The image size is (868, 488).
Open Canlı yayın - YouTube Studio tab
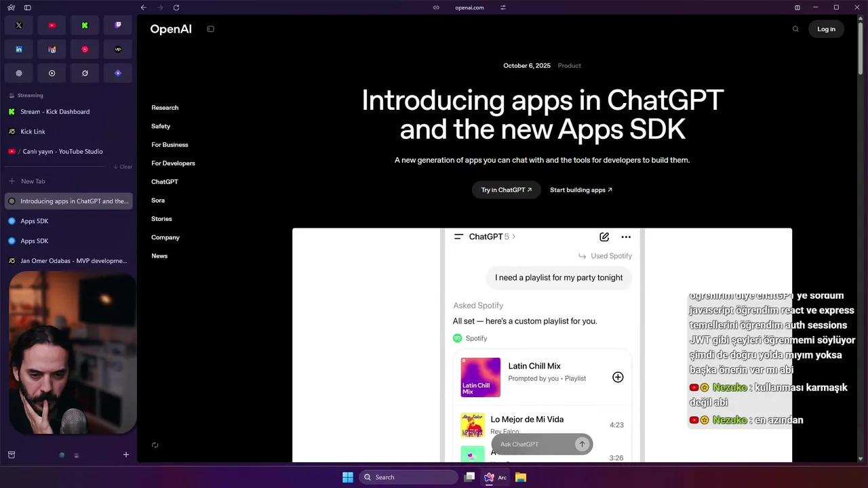pyautogui.click(x=69, y=151)
